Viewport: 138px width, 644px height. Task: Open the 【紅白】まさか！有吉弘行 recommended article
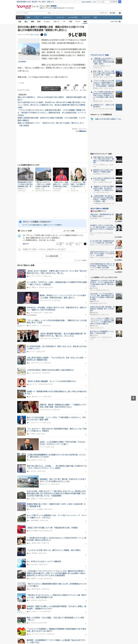[57, 272]
